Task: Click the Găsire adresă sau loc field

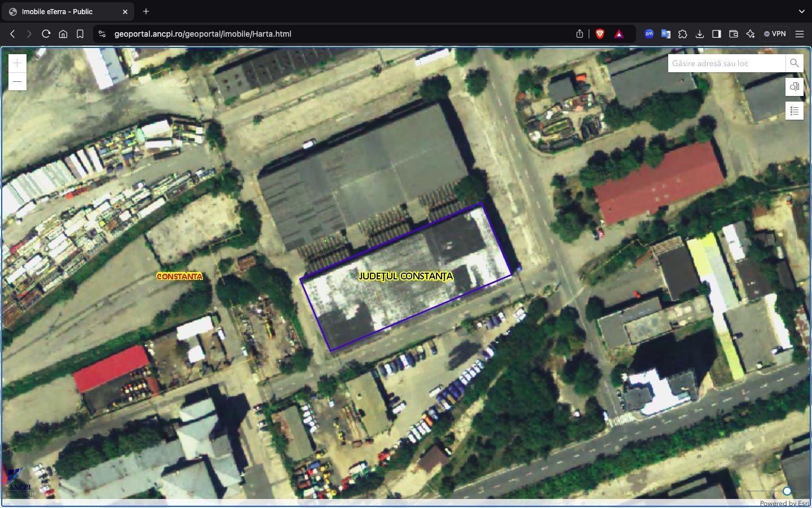Action: (x=726, y=63)
